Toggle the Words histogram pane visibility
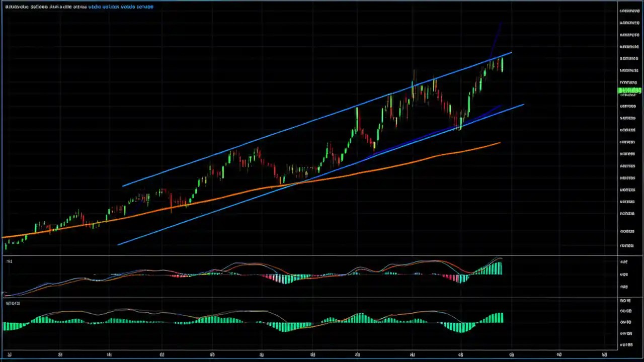644x362 pixels. click(x=13, y=303)
